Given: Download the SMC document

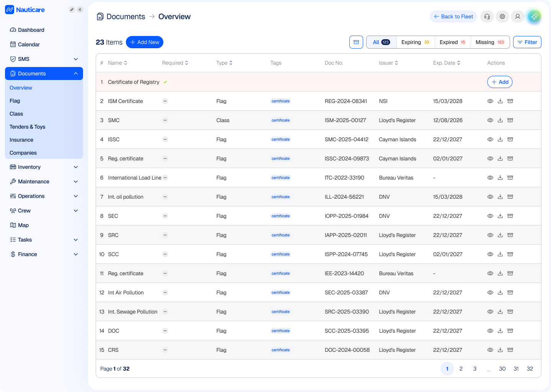Looking at the screenshot, I should pos(500,120).
